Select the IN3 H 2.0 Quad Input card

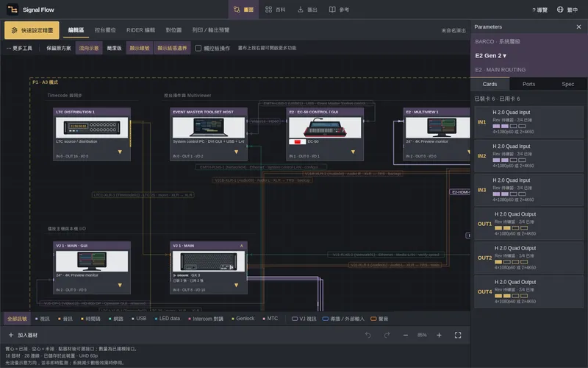tap(528, 190)
